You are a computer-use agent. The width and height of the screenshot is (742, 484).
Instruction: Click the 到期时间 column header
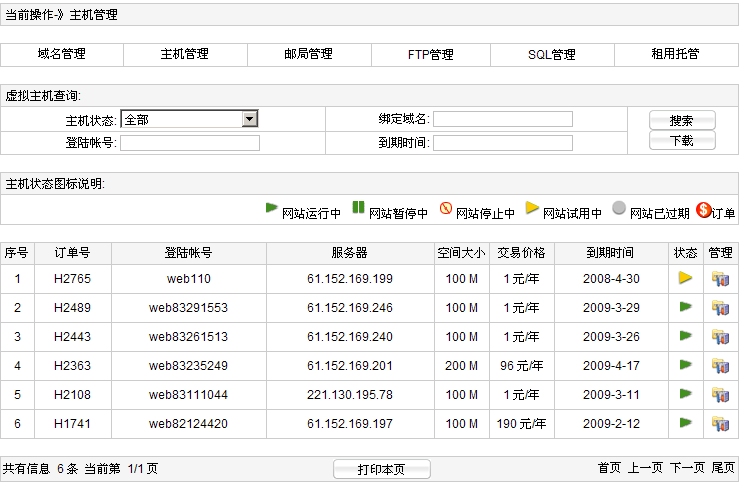tap(610, 253)
